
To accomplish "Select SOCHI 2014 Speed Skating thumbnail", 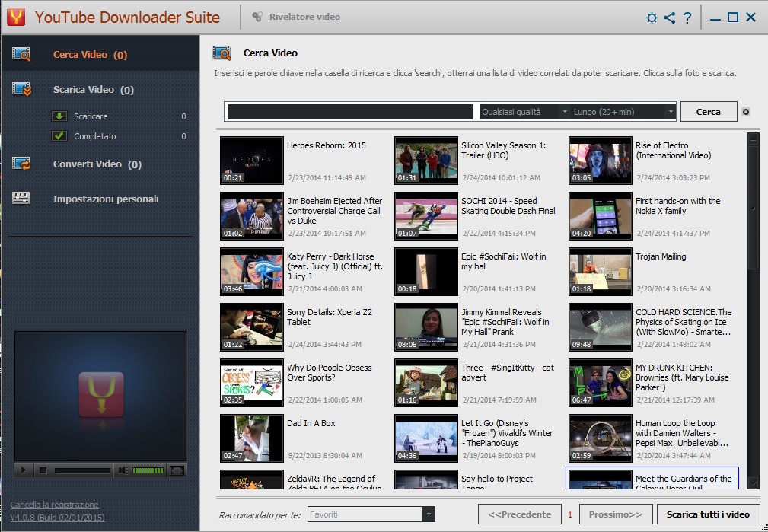I will click(x=426, y=215).
